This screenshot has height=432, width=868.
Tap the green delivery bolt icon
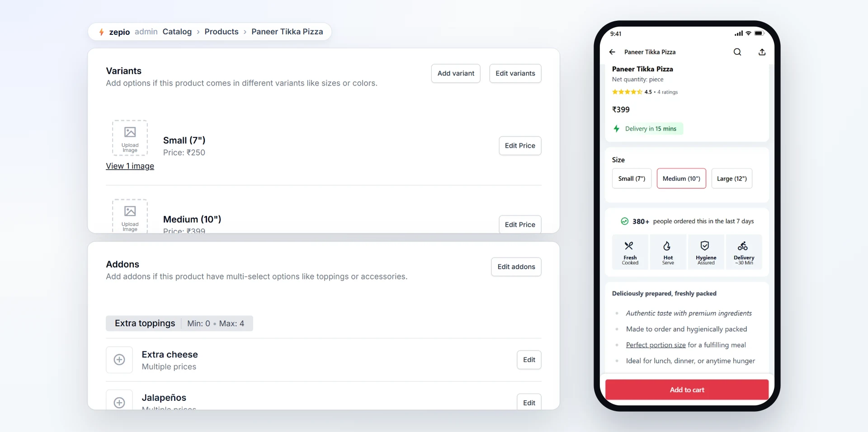(x=617, y=129)
